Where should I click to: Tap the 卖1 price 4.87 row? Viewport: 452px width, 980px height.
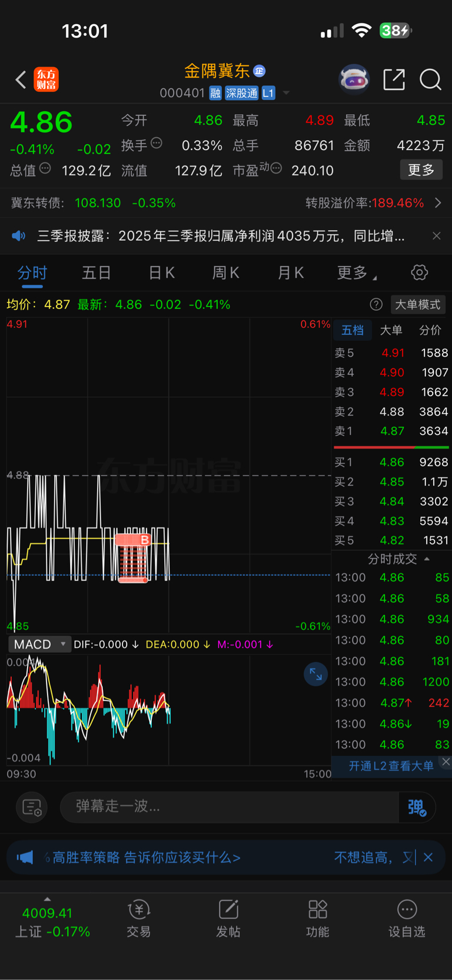coord(392,431)
